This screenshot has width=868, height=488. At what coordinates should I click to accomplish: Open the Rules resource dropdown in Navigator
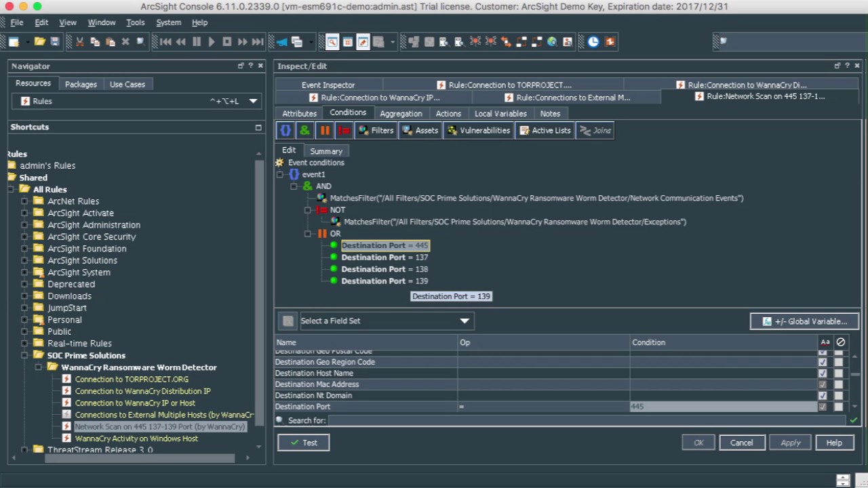pyautogui.click(x=253, y=101)
